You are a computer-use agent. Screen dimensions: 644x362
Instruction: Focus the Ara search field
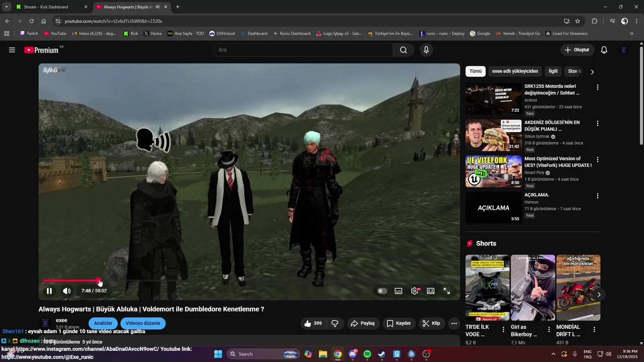[303, 50]
